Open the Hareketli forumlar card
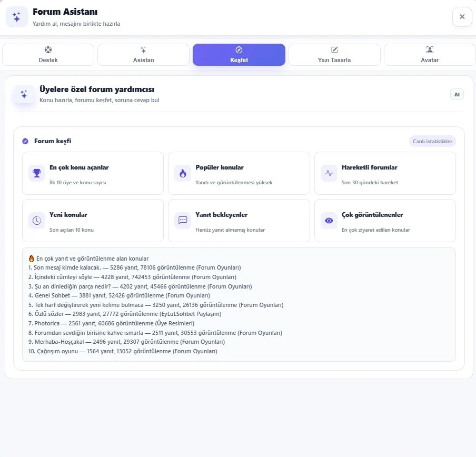This screenshot has height=457, width=476. click(x=385, y=173)
